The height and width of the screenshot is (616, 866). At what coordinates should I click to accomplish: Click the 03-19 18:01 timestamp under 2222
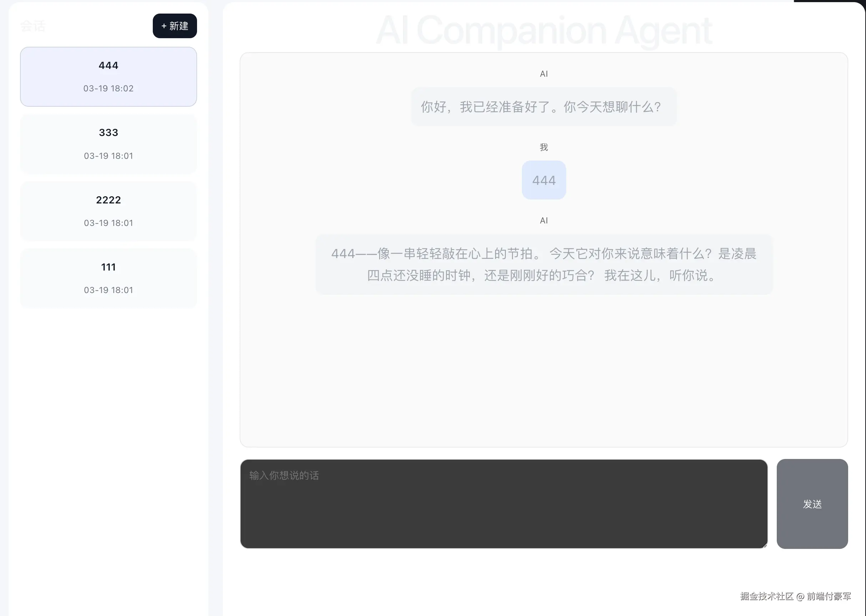coord(108,223)
